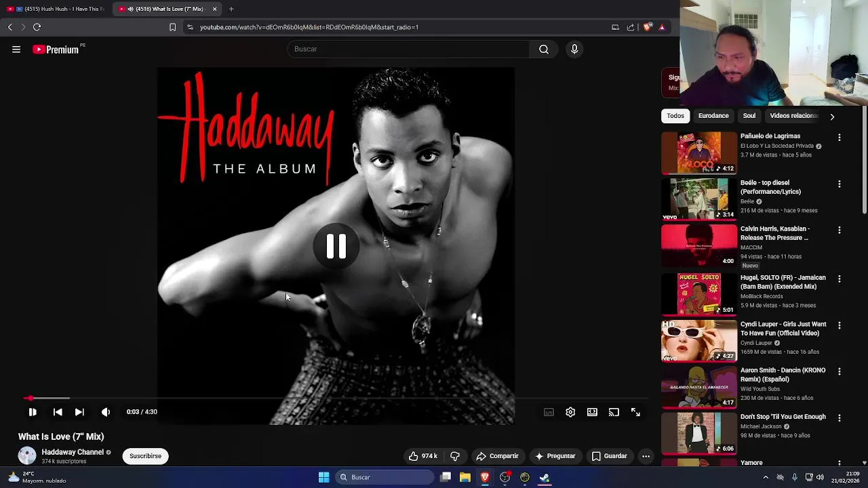Open Brave Shields lion icon

(648, 27)
